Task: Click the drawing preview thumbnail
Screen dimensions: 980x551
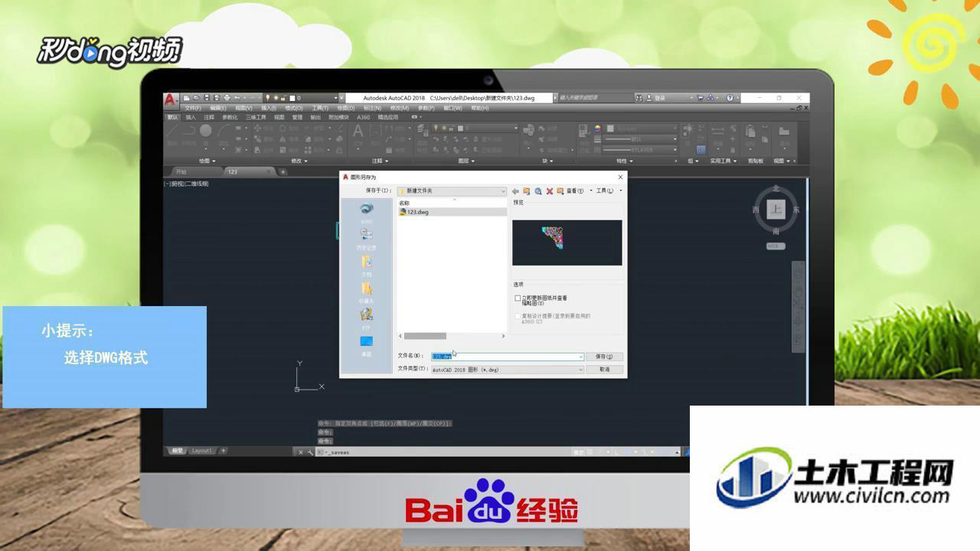Action: click(567, 243)
